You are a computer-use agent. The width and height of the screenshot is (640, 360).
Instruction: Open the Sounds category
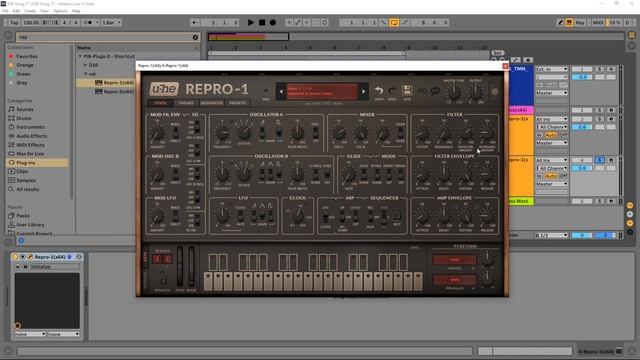[x=25, y=109]
